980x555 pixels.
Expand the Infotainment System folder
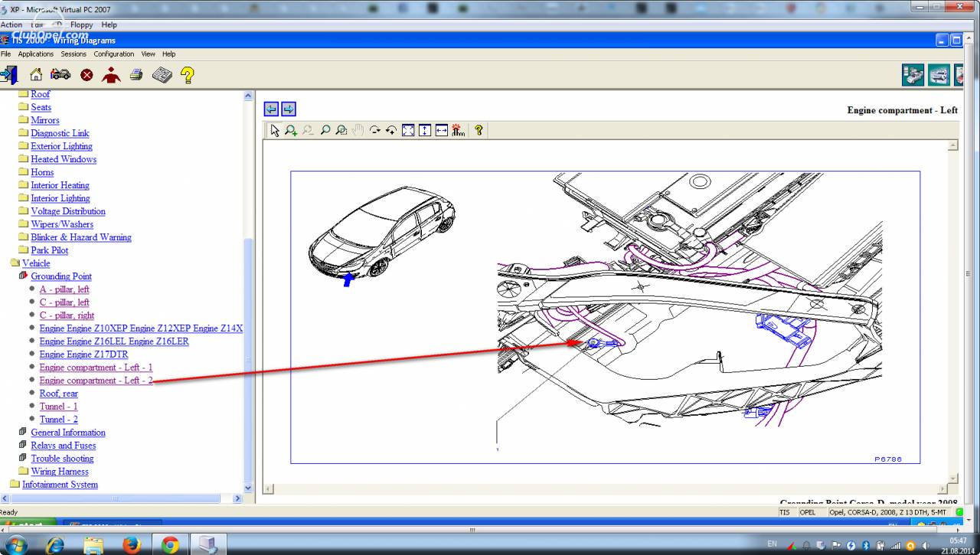pos(15,484)
